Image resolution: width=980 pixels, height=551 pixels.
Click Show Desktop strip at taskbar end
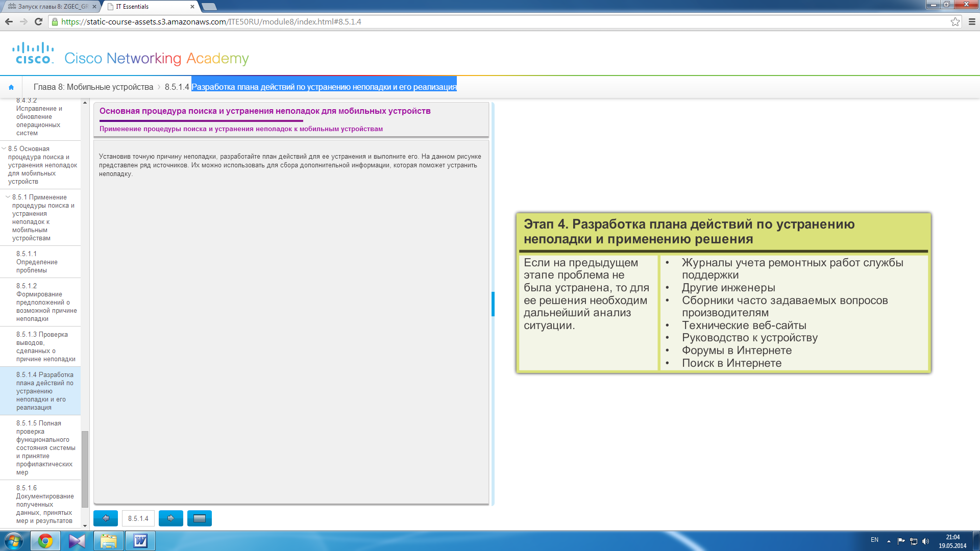976,541
